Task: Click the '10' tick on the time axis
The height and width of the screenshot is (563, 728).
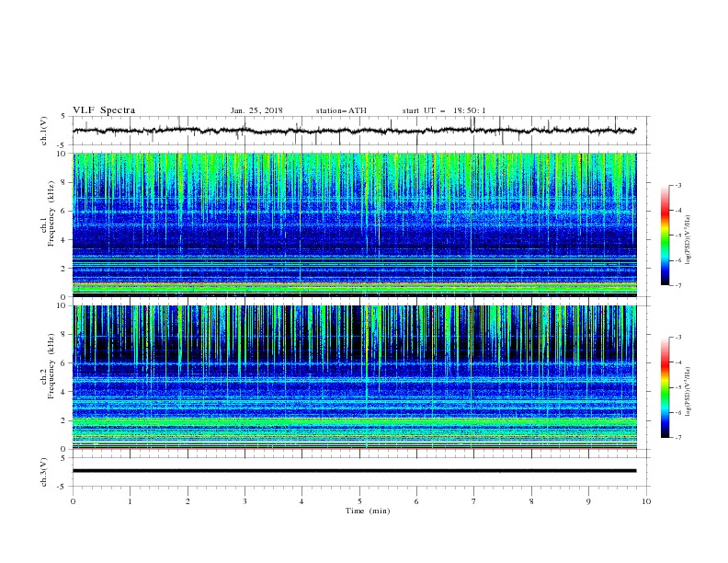Action: (x=646, y=501)
